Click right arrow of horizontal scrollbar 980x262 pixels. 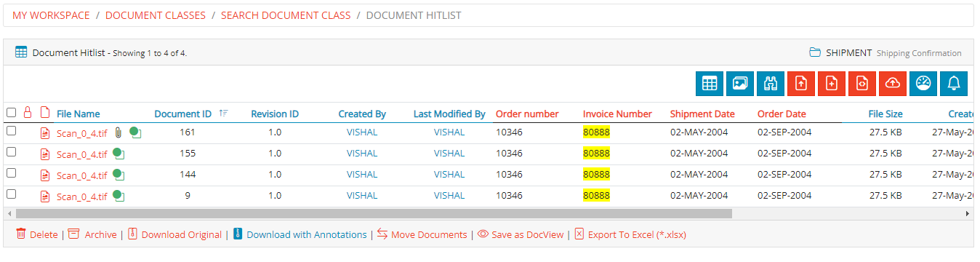pyautogui.click(x=968, y=213)
